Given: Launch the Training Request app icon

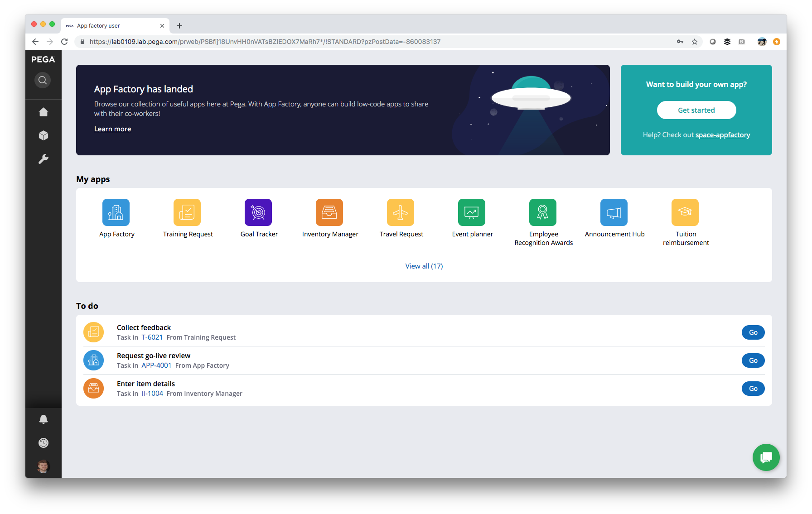Looking at the screenshot, I should coord(187,212).
